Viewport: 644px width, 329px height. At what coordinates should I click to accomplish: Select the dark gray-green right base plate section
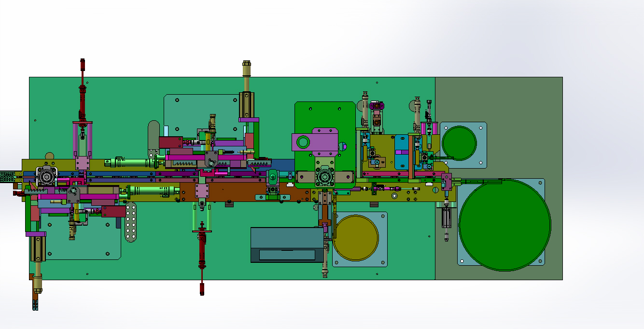coord(499,178)
